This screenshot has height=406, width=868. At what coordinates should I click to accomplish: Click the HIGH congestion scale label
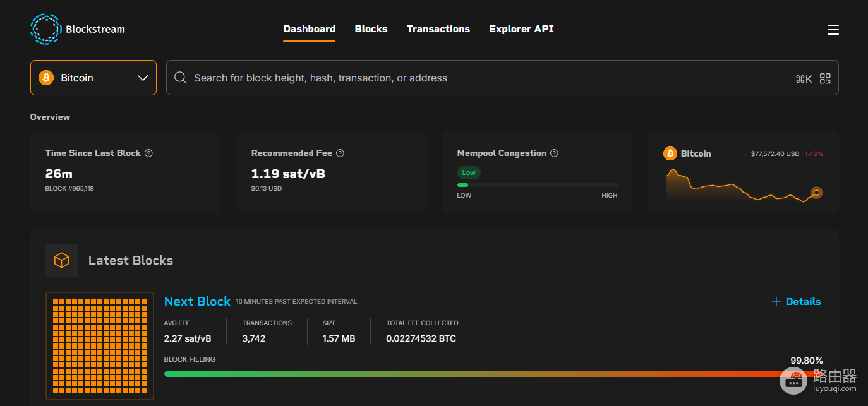(610, 196)
